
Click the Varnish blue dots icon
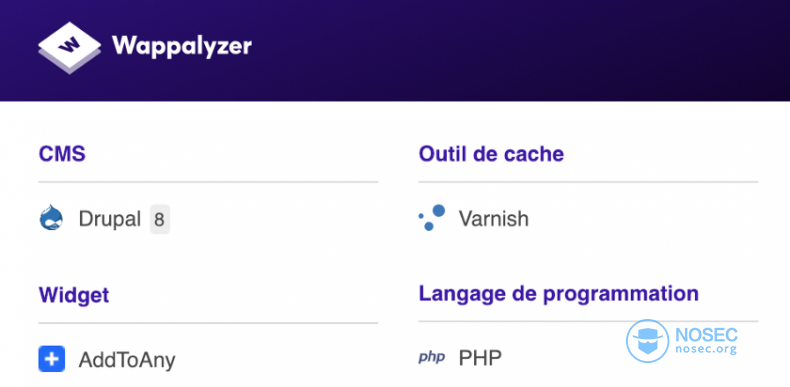click(x=432, y=218)
